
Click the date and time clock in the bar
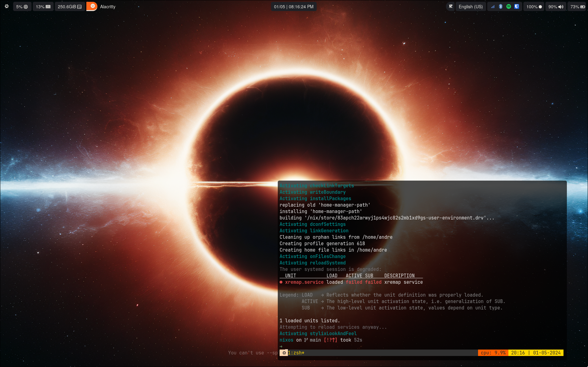point(294,7)
